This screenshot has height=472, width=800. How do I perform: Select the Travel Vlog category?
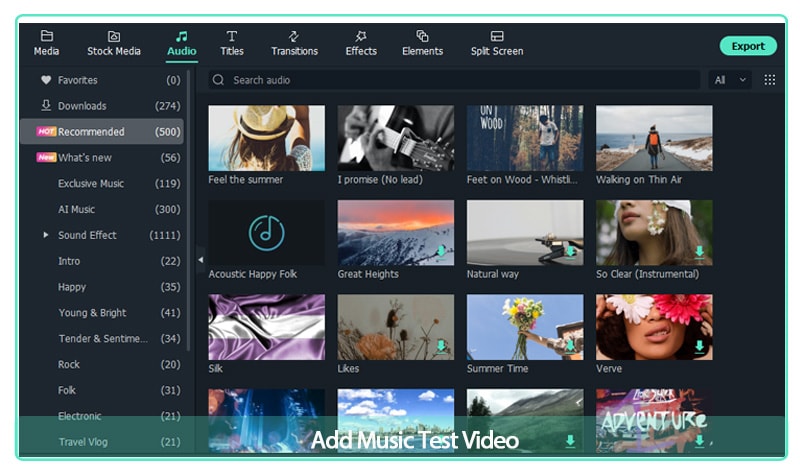[102, 442]
